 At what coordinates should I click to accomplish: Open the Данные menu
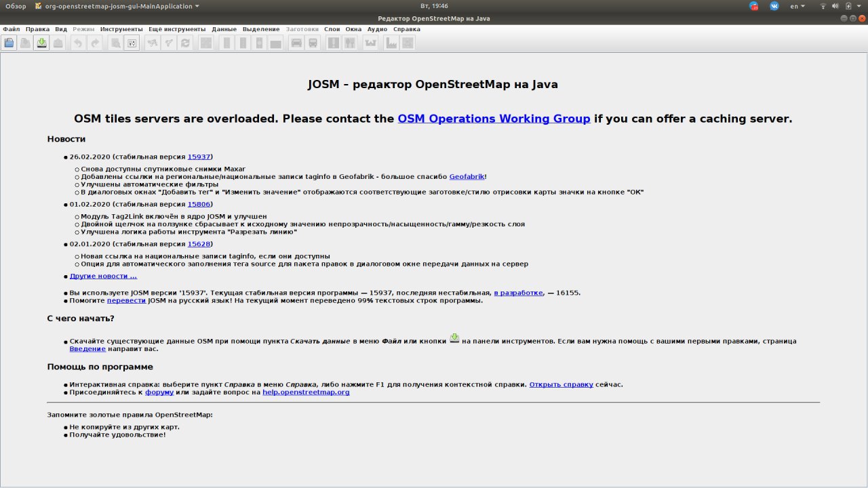[x=224, y=29]
